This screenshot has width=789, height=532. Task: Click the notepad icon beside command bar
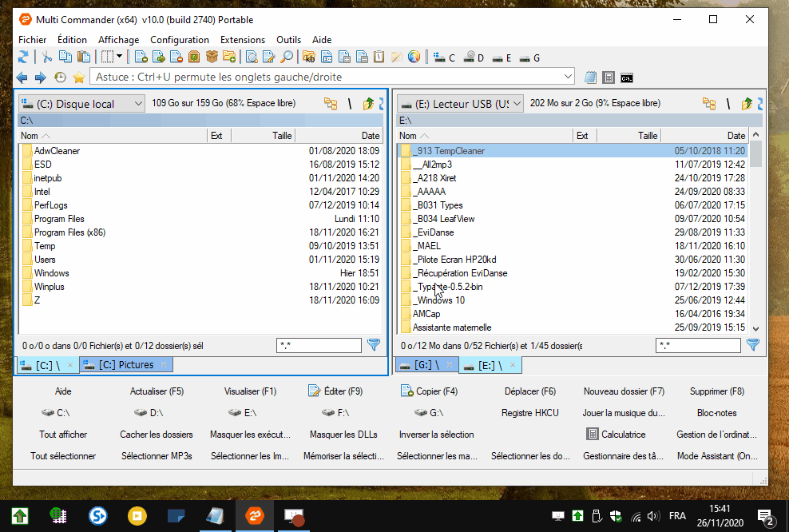tap(591, 77)
